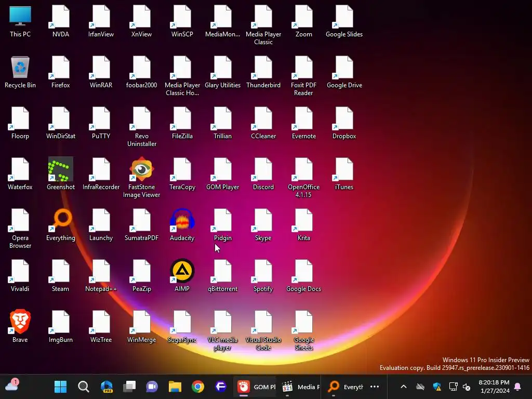
Task: Open the weather widgets button
Action: click(12, 386)
